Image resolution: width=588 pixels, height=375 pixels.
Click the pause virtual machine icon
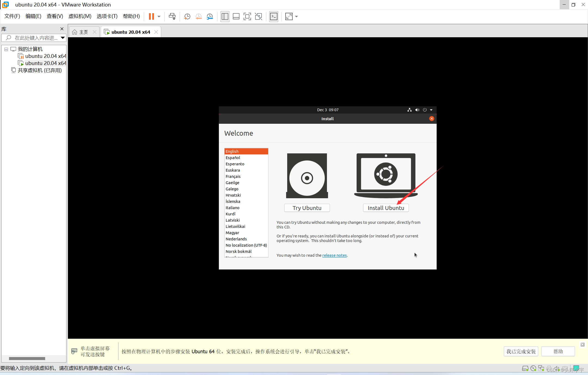[x=151, y=17]
